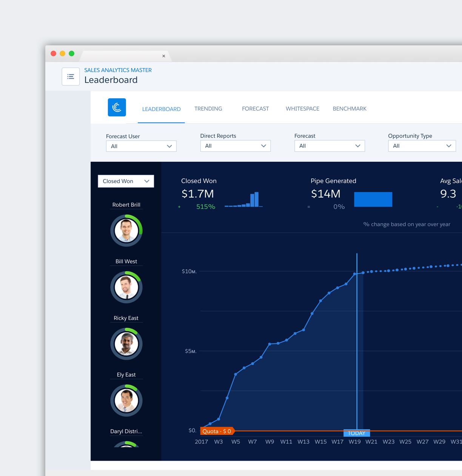This screenshot has height=476, width=462.
Task: Click the blue Einstein analytics logo icon
Action: (x=117, y=107)
